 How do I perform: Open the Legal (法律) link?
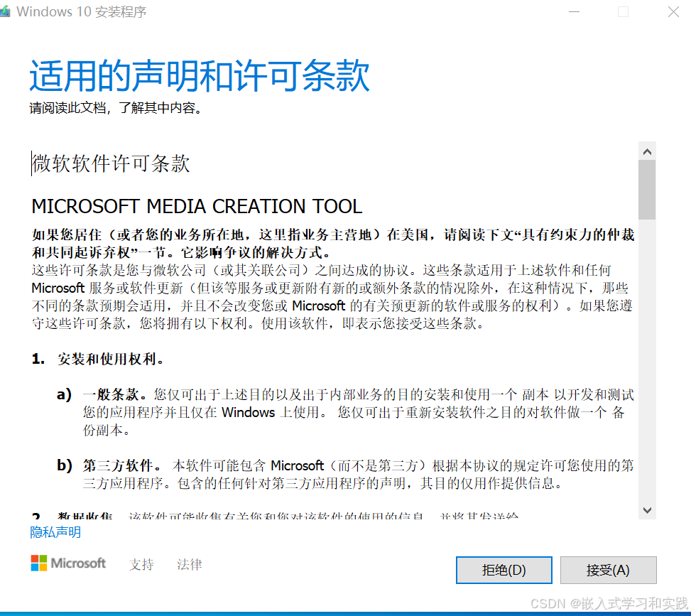point(190,564)
